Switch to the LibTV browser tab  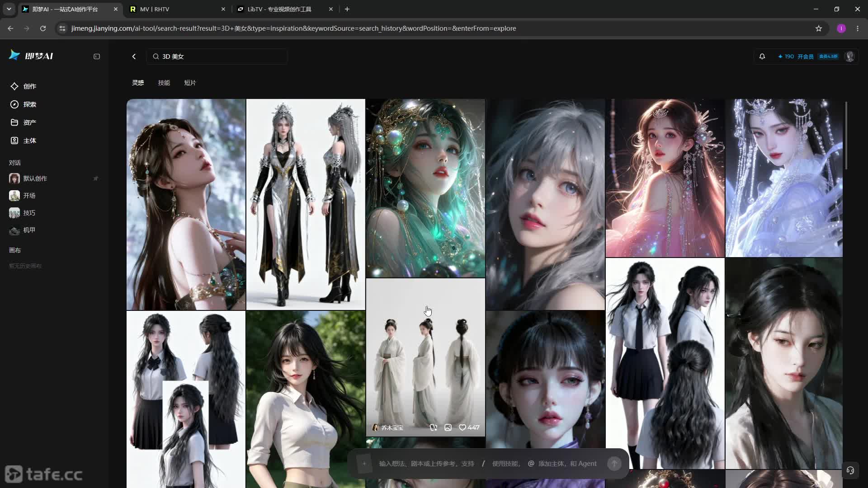pos(285,9)
